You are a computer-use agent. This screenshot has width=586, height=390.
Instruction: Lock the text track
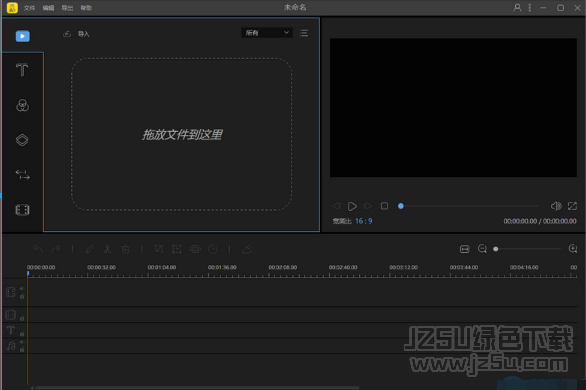point(22,334)
